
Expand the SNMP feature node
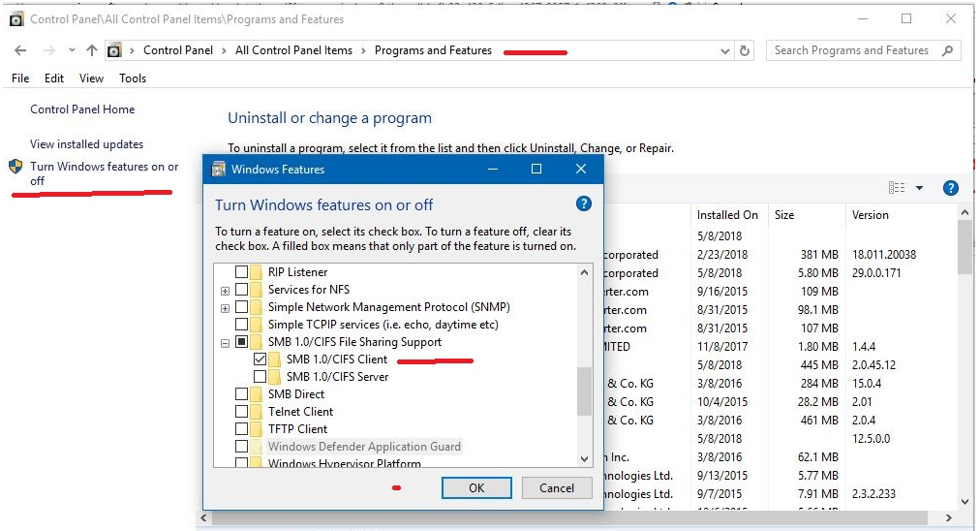pos(225,308)
